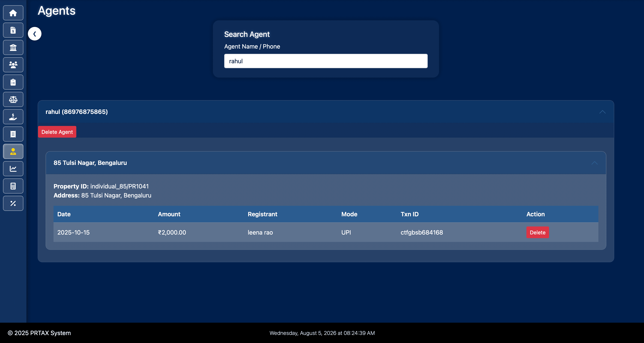Click the © 2025 PRTAX System footer text

pyautogui.click(x=39, y=333)
